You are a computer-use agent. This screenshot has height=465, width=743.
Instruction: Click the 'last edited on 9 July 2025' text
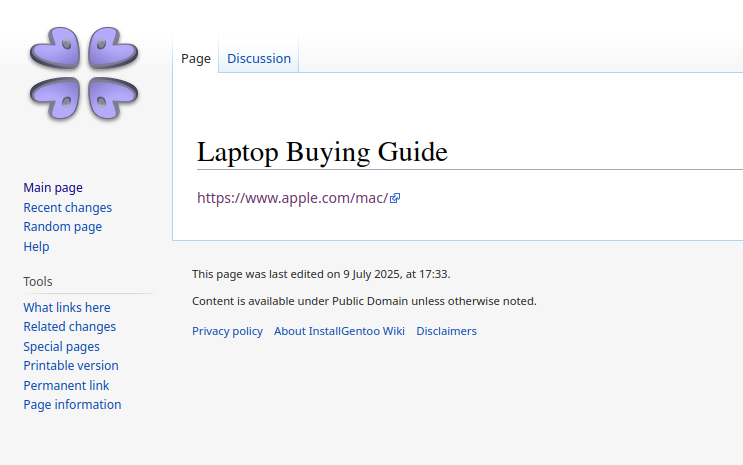[321, 274]
